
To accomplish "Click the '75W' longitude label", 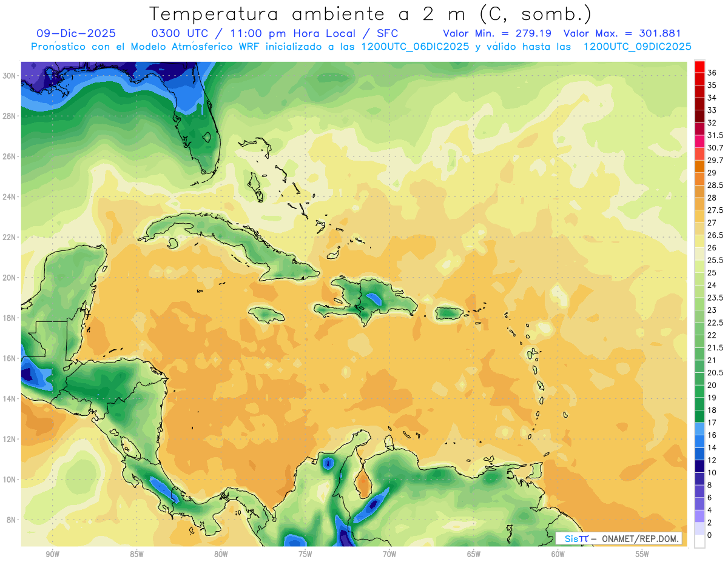I will pos(305,554).
